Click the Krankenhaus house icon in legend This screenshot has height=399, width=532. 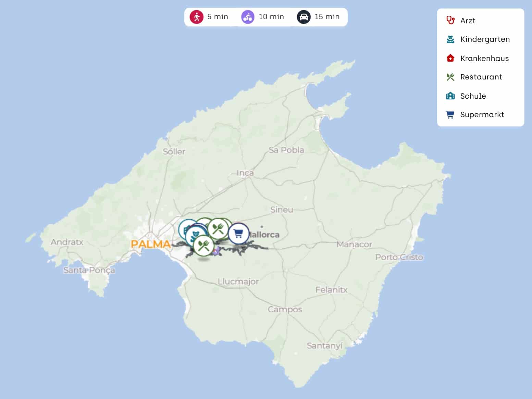450,58
